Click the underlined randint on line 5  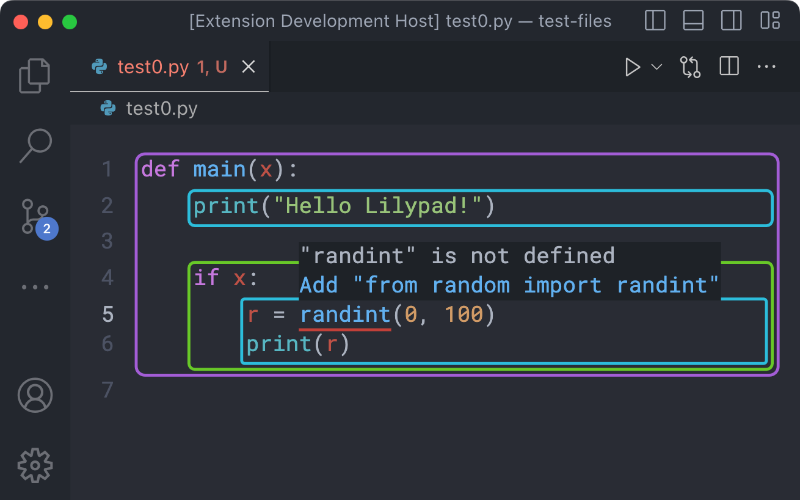coord(344,315)
